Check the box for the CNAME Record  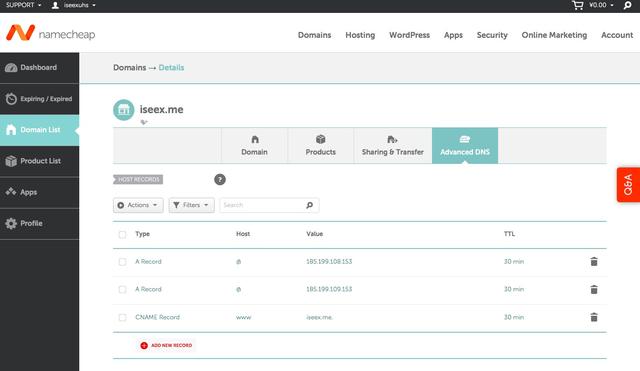[122, 318]
